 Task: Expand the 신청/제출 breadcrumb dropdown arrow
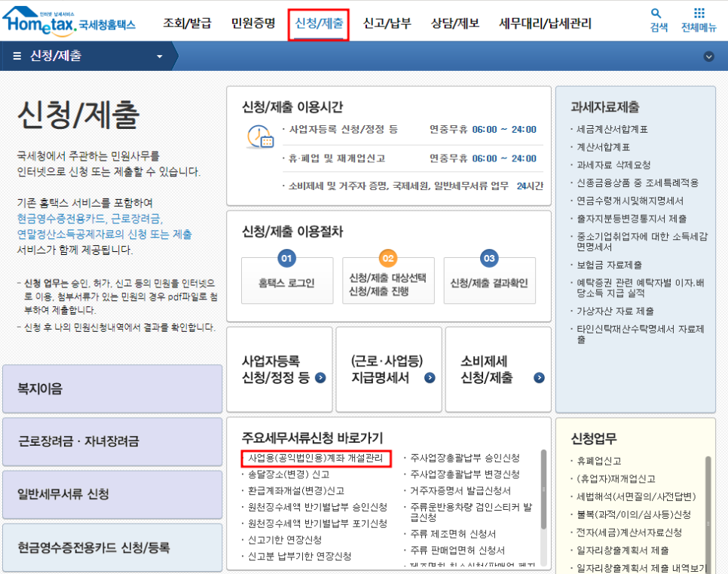pyautogui.click(x=159, y=57)
